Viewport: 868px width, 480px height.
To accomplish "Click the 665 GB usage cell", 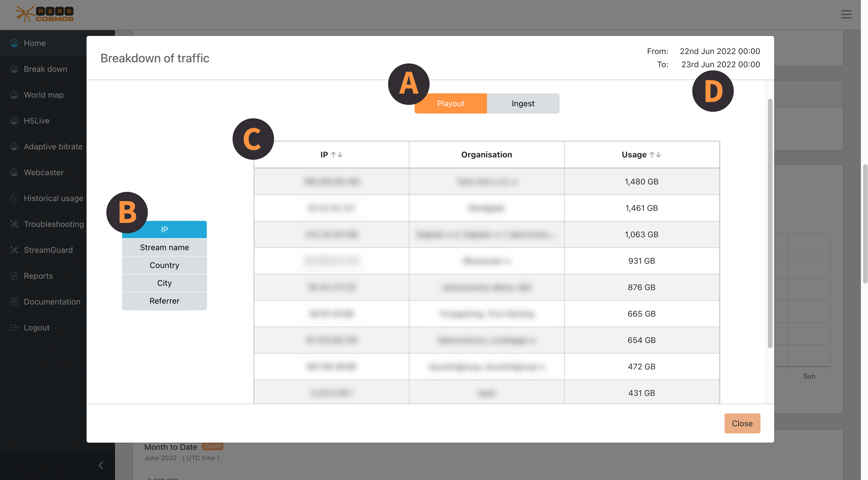I will pyautogui.click(x=641, y=314).
